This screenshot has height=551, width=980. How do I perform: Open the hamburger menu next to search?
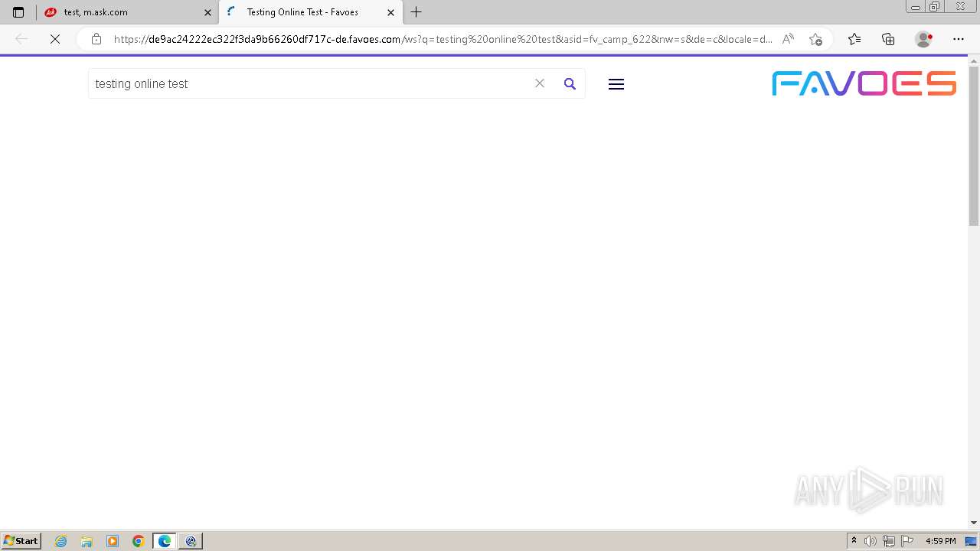(616, 84)
